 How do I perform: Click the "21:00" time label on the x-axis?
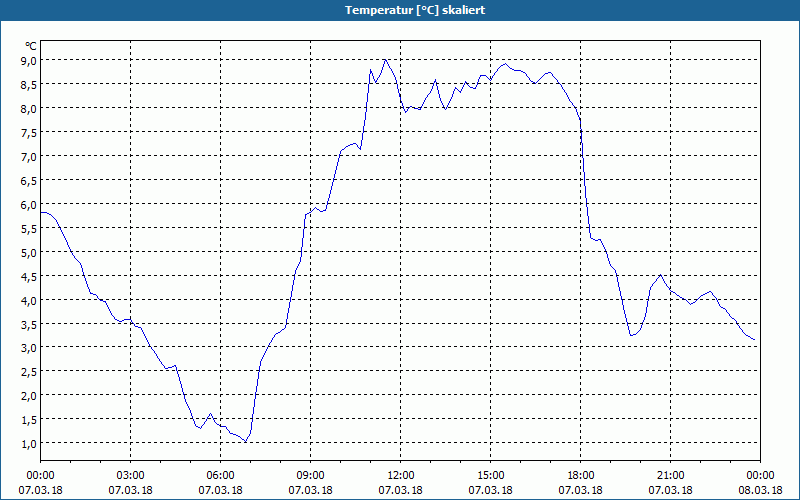click(670, 476)
